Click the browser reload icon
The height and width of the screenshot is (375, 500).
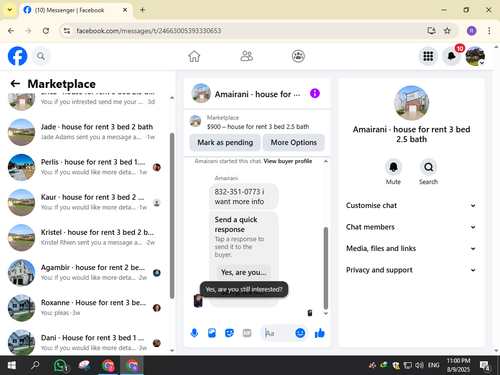(46, 31)
